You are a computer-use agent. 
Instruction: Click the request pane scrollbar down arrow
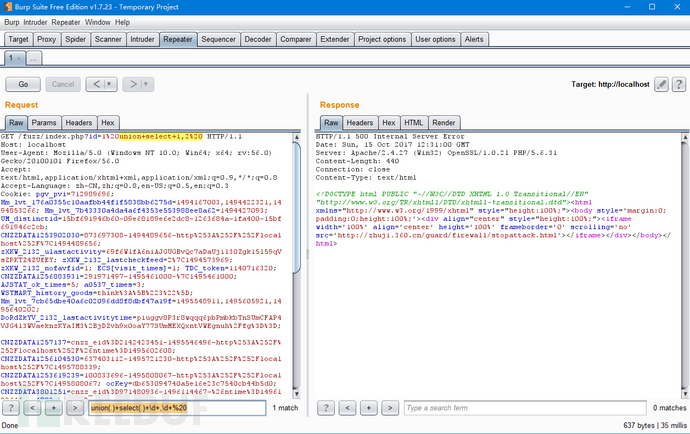[x=297, y=394]
